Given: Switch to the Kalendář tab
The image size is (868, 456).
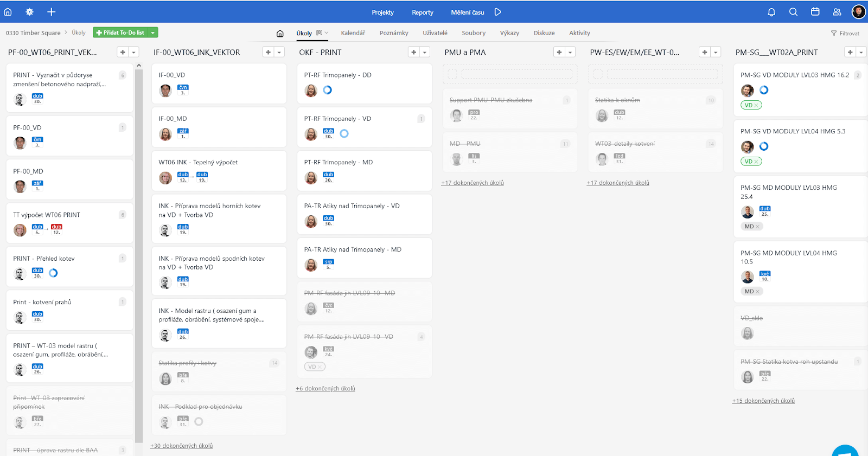Looking at the screenshot, I should [x=353, y=33].
